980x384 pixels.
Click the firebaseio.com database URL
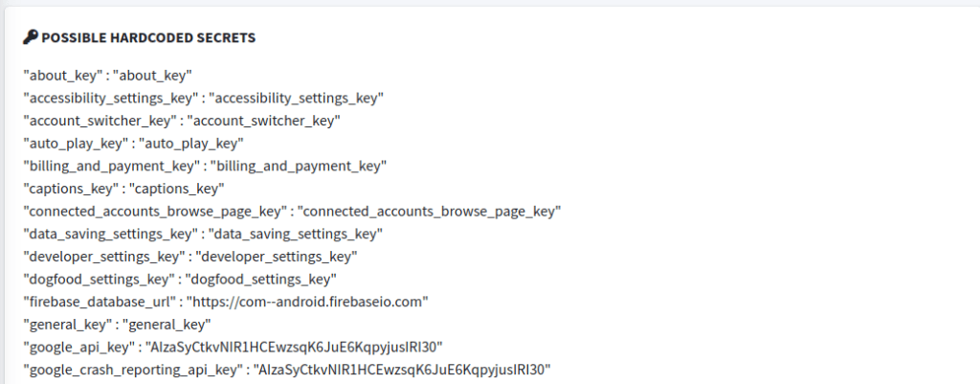coord(307,302)
